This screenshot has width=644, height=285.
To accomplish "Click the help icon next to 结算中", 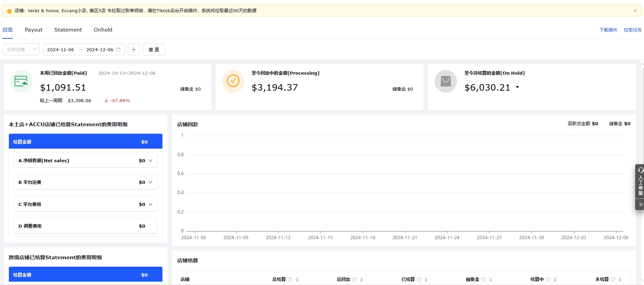I will point(548,280).
